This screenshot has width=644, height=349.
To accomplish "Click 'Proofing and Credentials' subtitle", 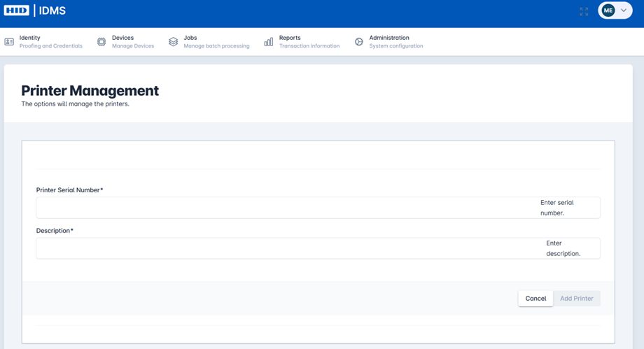I will coord(51,46).
